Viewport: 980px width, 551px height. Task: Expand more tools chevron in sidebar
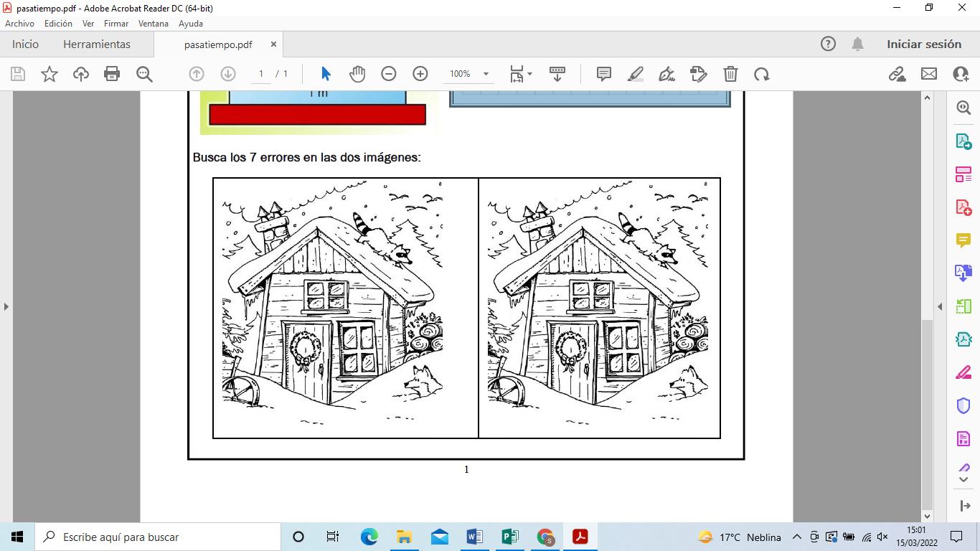click(963, 479)
